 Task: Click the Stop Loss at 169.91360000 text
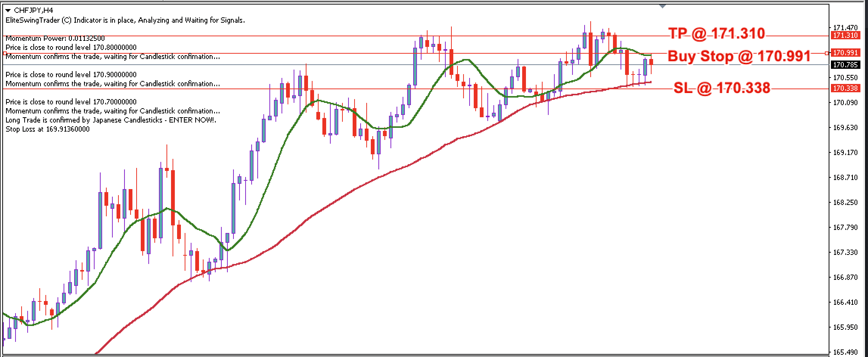(47, 129)
